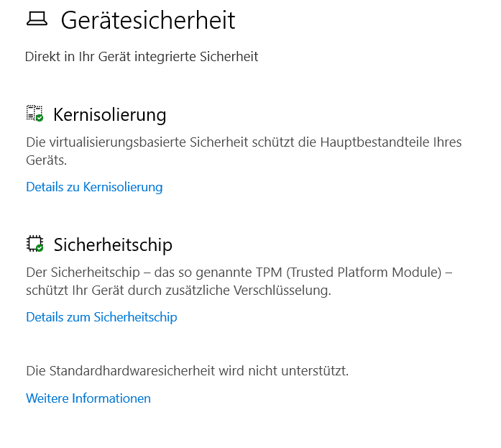
Task: Click green checkmark badge on Kernisolierung icon
Action: pos(40,118)
